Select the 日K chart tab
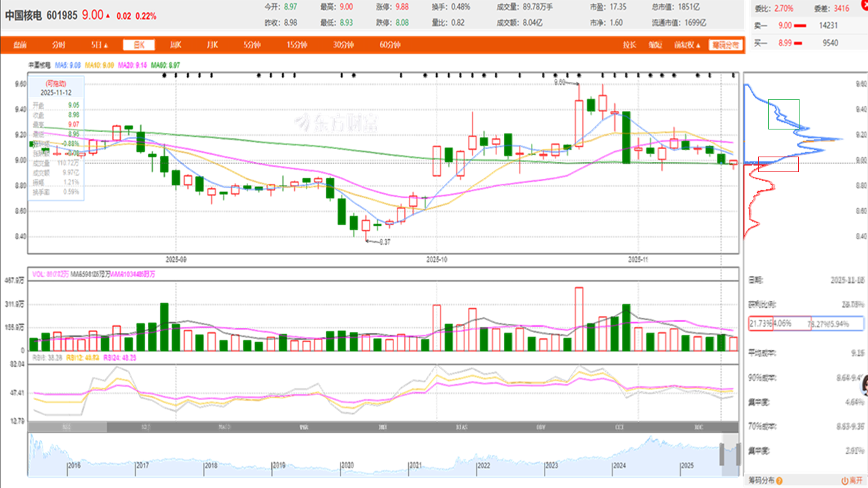Screen dimensions: 868x488 pos(139,45)
